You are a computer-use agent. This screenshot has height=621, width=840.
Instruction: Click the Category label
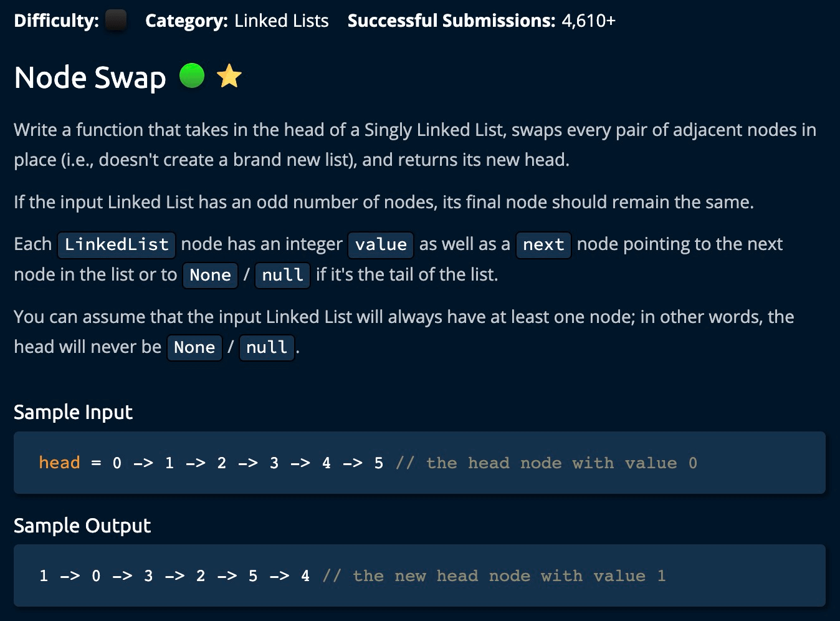186,21
